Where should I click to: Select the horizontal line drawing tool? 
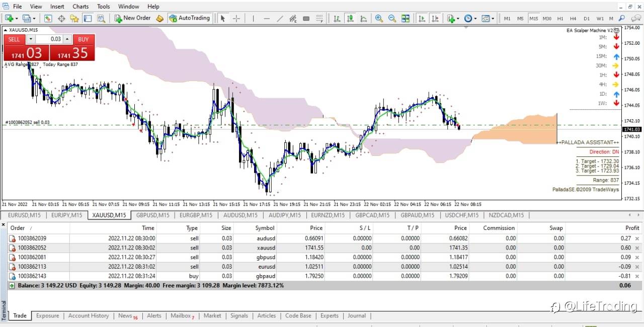click(x=267, y=18)
